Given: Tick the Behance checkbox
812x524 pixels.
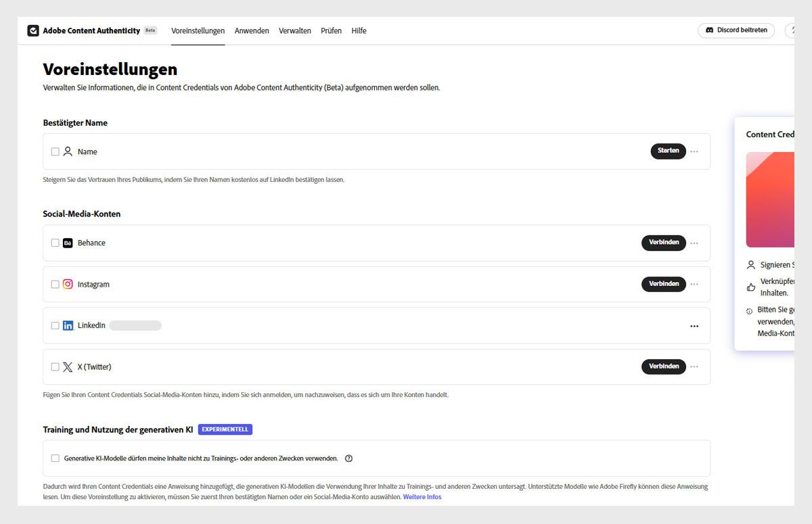Looking at the screenshot, I should click(x=55, y=243).
